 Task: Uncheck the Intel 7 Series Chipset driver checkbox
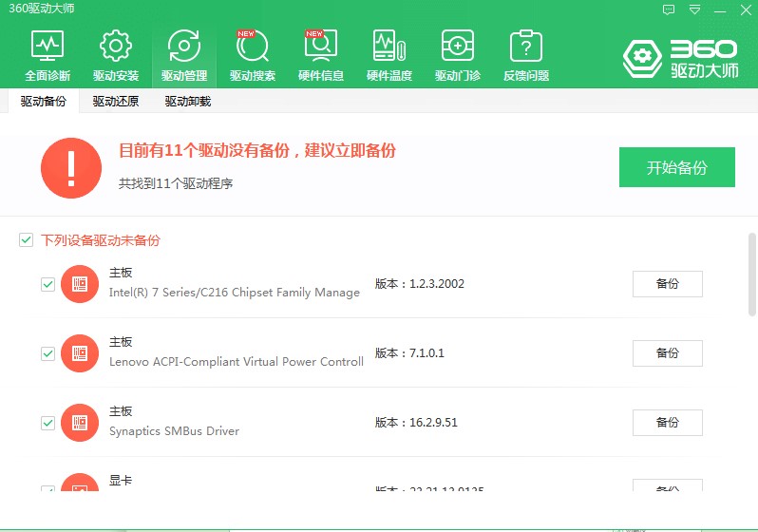(47, 284)
